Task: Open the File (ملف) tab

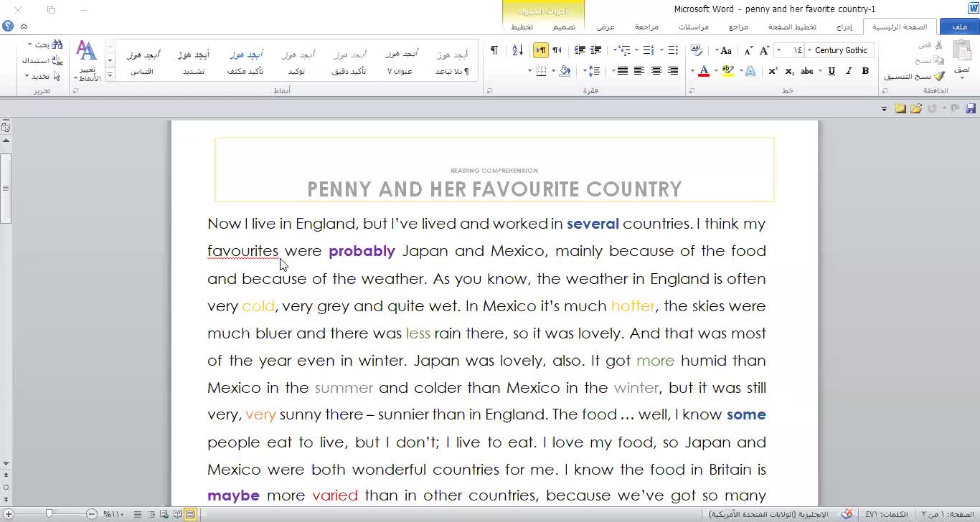Action: click(959, 27)
